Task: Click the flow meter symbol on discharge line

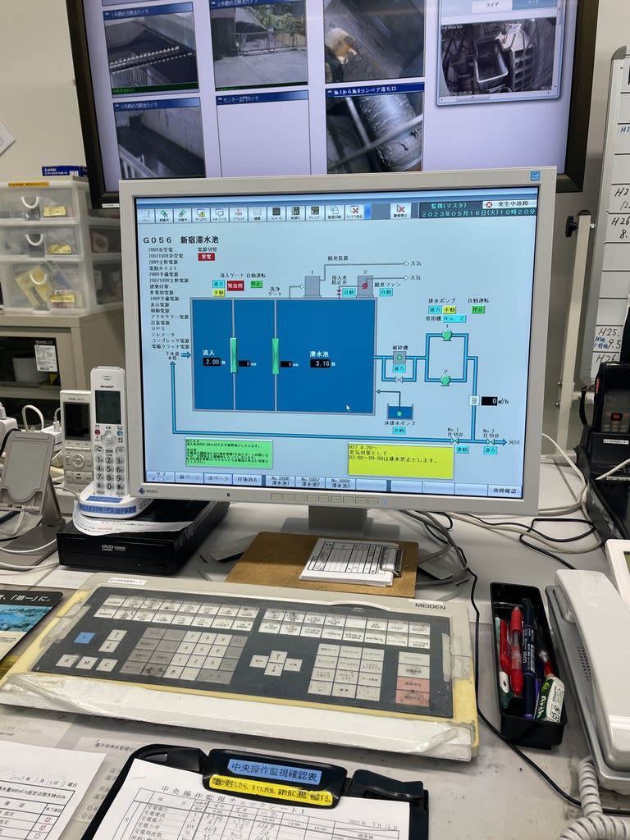Action: 473,401
